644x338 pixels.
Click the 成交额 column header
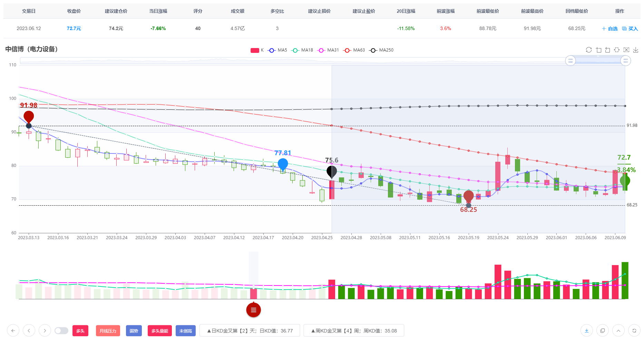click(237, 11)
